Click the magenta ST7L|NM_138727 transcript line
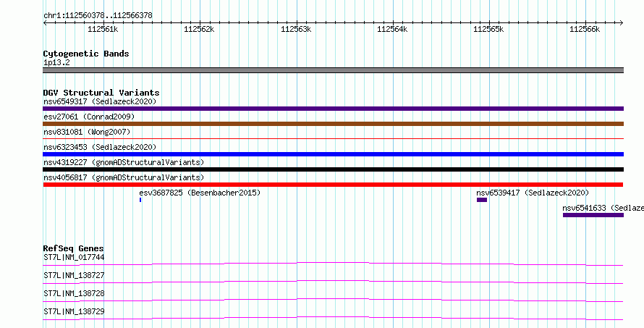This screenshot has height=328, width=644. tap(333, 282)
